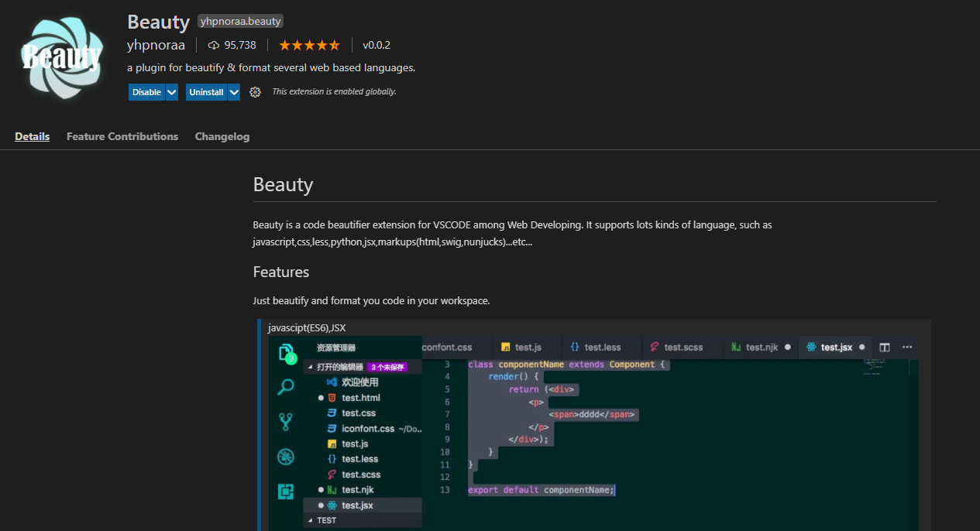Click the iconfont.css row in the preview file list
The image size is (980, 531).
362,429
